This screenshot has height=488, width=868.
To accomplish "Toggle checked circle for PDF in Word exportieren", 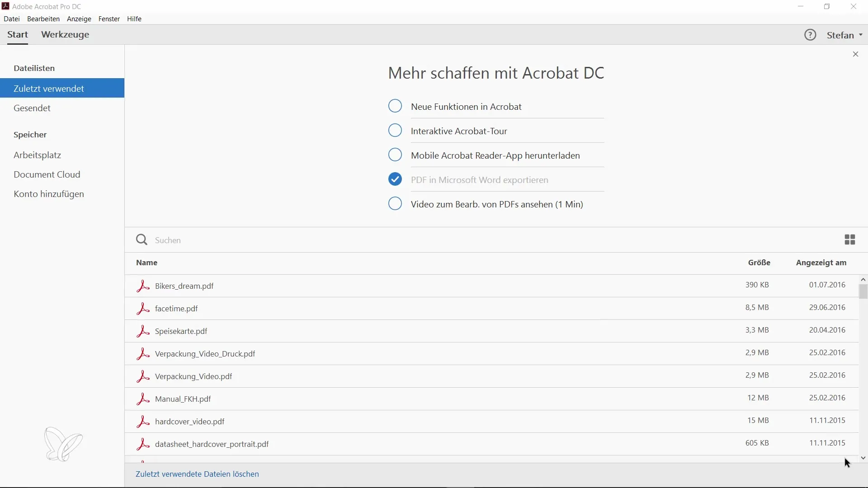I will [x=395, y=179].
